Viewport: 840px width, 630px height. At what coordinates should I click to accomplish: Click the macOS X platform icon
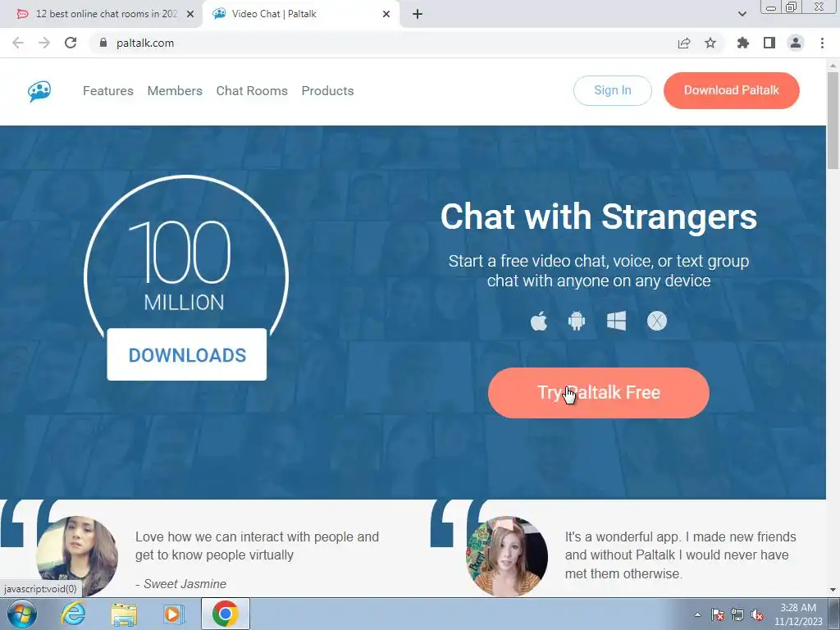(657, 322)
